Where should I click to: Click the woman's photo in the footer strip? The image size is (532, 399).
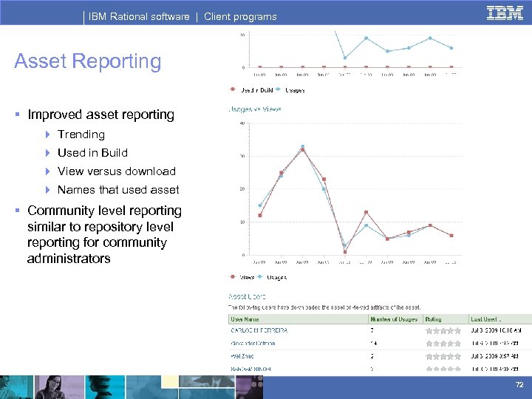pos(59,387)
